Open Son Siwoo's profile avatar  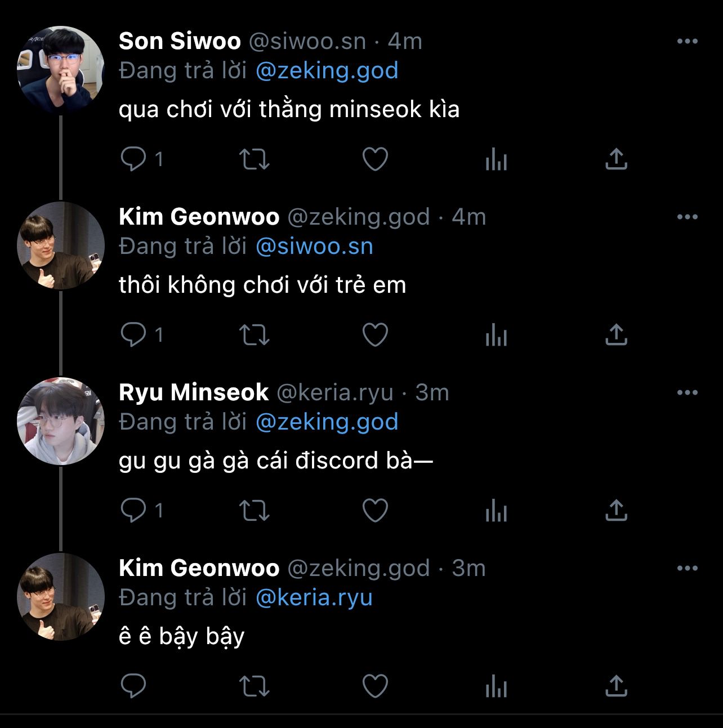61,69
